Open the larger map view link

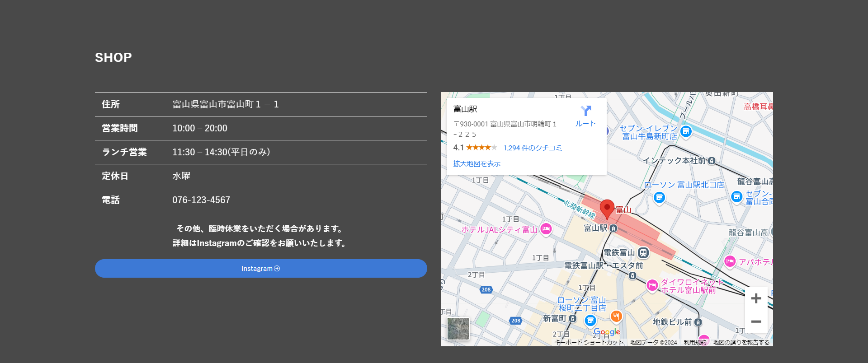(x=476, y=163)
